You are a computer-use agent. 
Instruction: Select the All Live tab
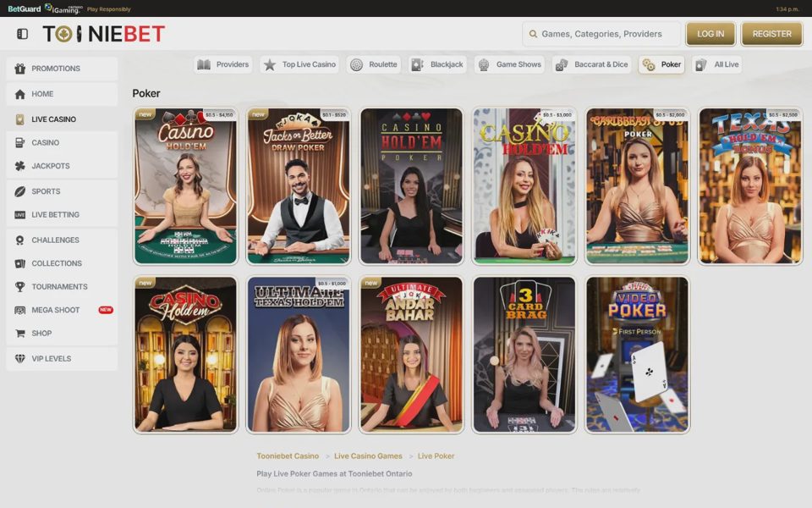click(x=716, y=64)
